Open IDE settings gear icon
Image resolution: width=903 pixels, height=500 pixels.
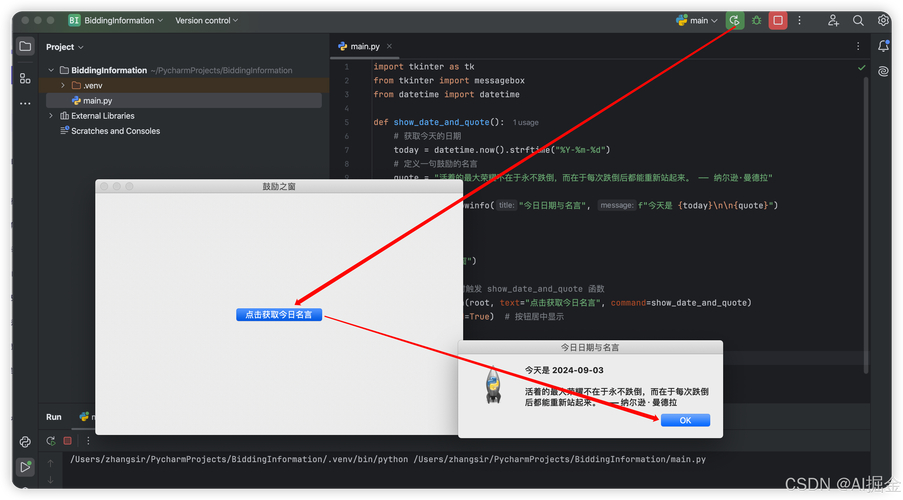(x=883, y=20)
